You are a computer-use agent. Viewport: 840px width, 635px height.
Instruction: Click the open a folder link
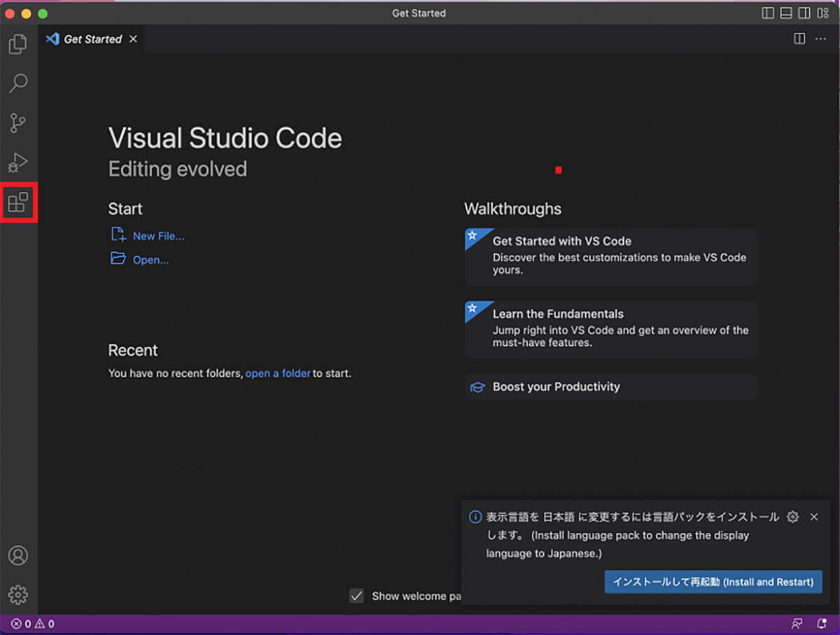point(278,373)
